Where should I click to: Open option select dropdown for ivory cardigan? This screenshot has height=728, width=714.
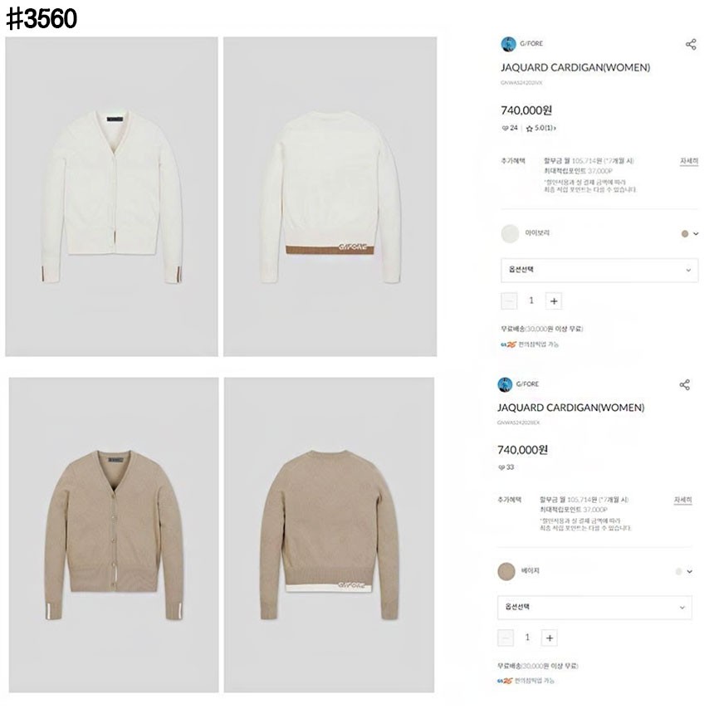599,271
